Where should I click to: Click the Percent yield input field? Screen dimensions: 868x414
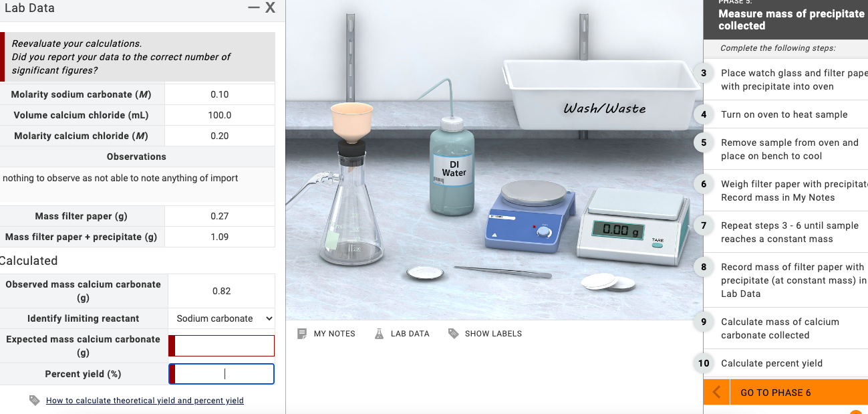(x=222, y=374)
